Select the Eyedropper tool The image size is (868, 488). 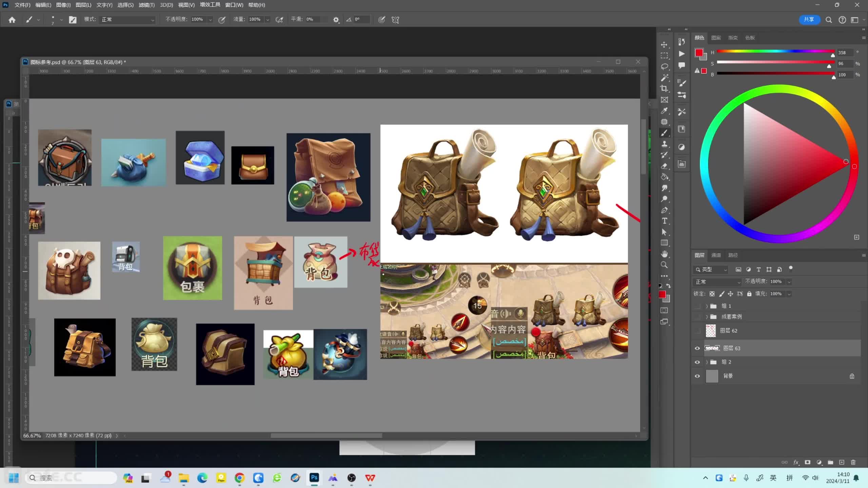click(x=664, y=111)
